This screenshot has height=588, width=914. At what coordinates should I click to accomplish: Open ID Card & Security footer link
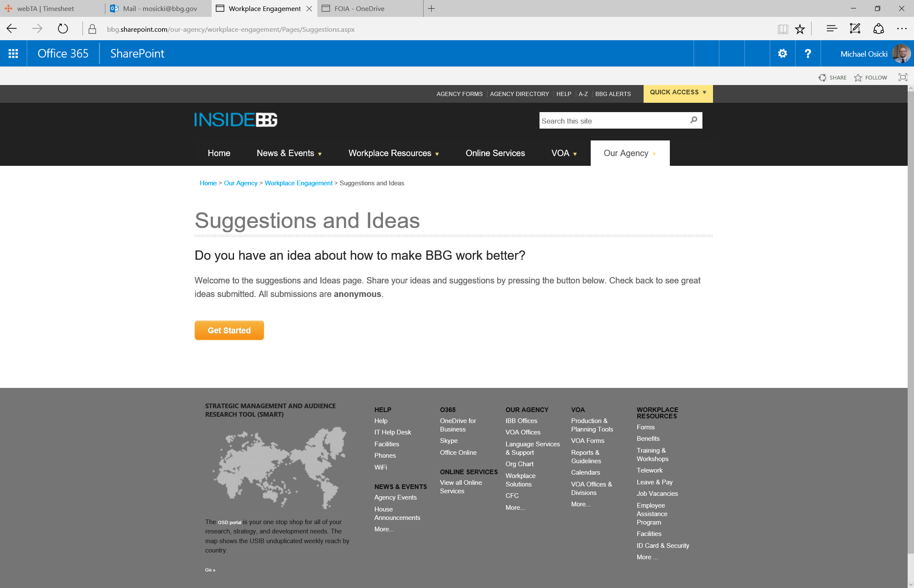663,546
